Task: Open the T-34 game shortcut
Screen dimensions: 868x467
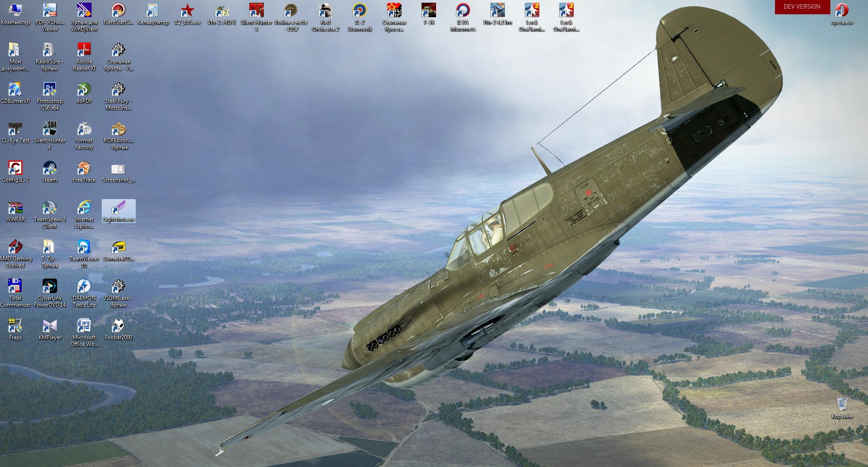Action: (x=428, y=14)
